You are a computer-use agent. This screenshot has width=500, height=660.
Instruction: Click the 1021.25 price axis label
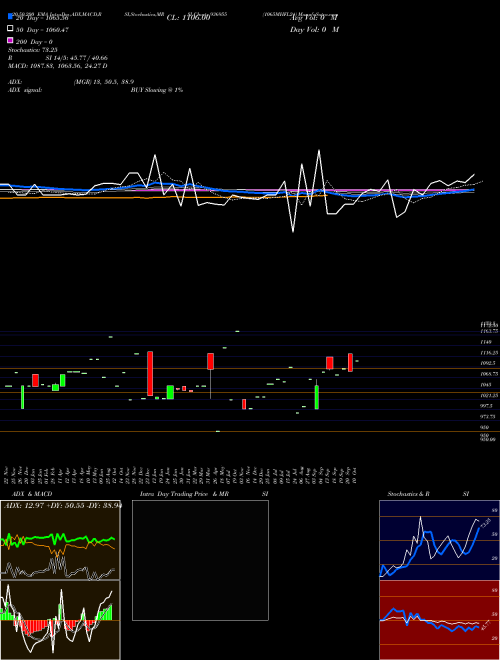tap(489, 395)
